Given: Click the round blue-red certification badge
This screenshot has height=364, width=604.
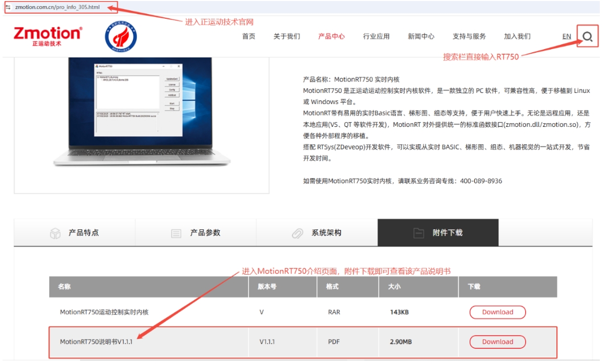Looking at the screenshot, I should tap(121, 36).
